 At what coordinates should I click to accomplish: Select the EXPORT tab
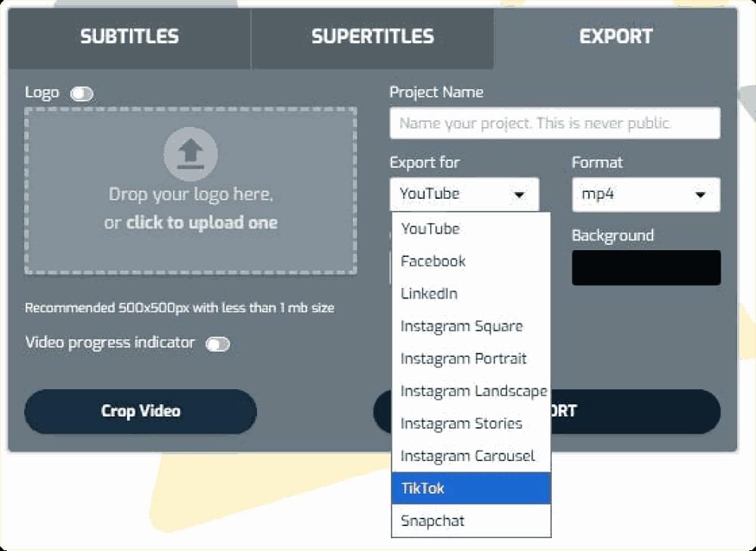click(x=615, y=37)
